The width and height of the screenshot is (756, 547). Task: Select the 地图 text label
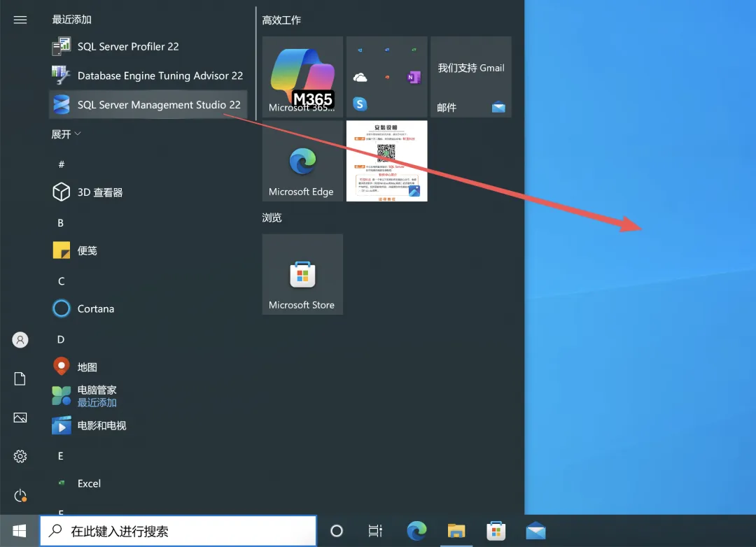click(87, 367)
